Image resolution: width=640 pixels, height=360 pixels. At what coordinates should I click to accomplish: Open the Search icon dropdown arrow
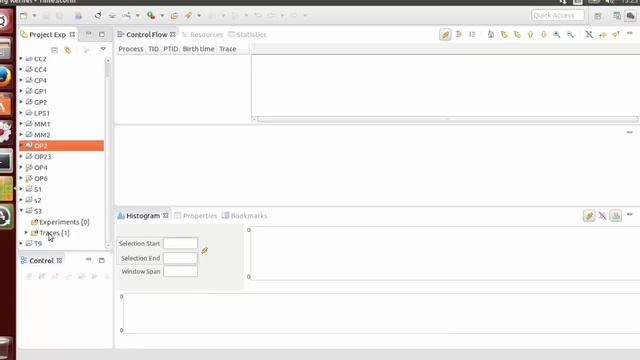(199, 16)
